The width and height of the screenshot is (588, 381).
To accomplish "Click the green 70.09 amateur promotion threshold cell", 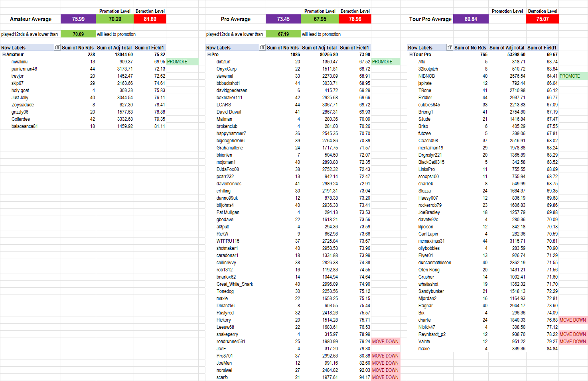I will pos(78,34).
